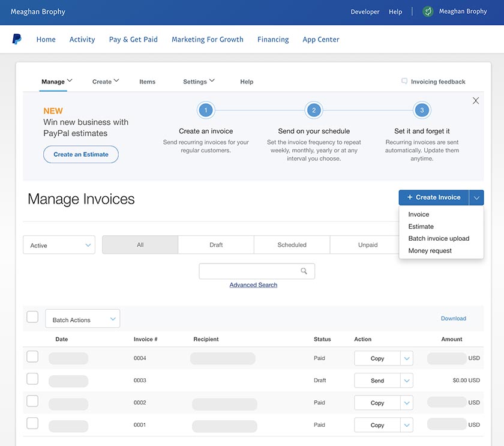Viewport: 504px width, 446px height.
Task: Open the Advanced Search link
Action: (x=253, y=285)
